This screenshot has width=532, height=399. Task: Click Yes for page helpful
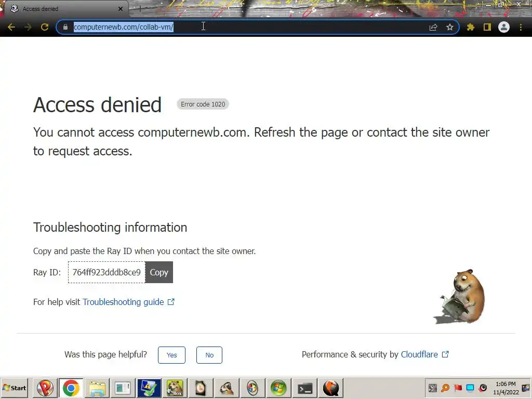[x=171, y=355]
